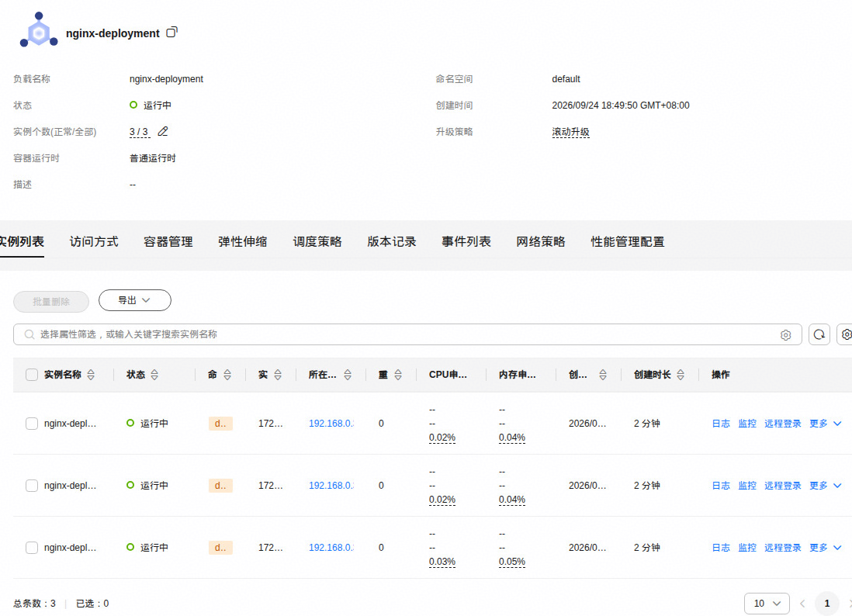This screenshot has width=852, height=616.
Task: Open the 调度策略 tab
Action: click(317, 242)
